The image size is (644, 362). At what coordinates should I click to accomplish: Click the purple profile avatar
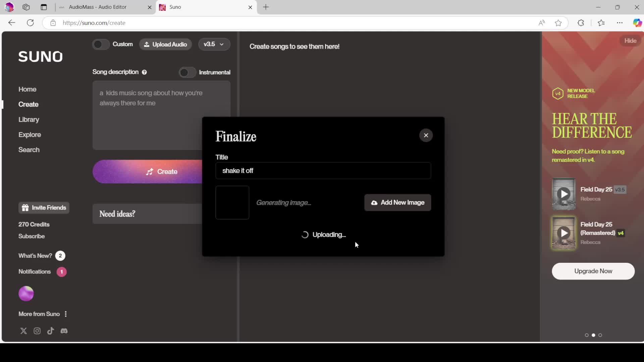point(26,294)
